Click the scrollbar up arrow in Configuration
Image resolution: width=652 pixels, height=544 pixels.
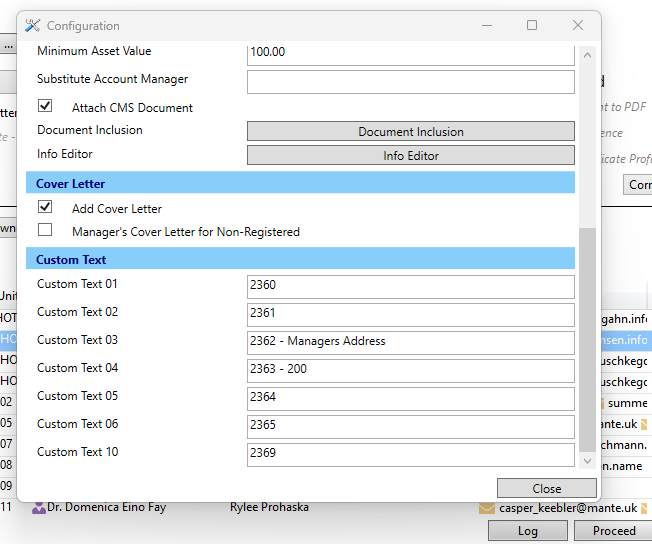[587, 55]
